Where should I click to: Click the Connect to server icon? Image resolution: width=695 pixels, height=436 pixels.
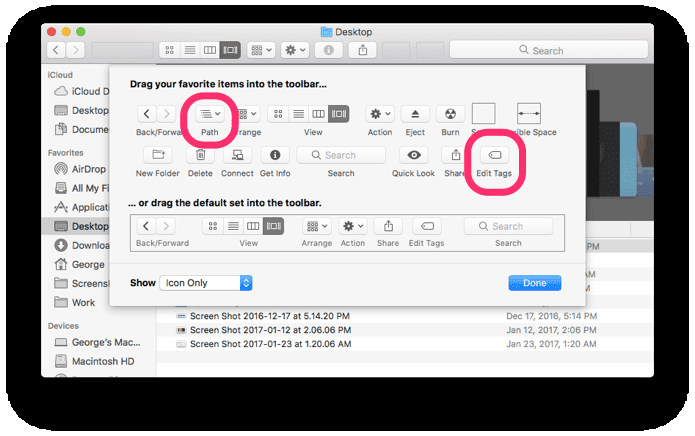point(238,155)
